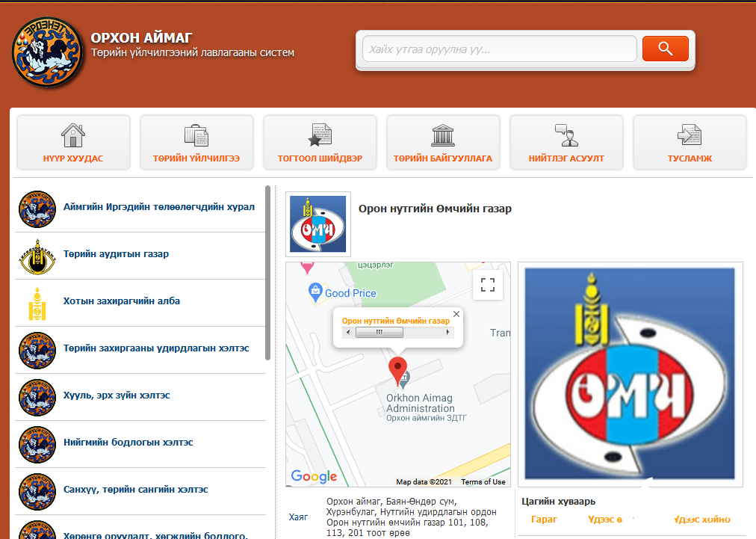Click the Erdenet emblem logo in header
This screenshot has width=756, height=539.
click(x=47, y=52)
